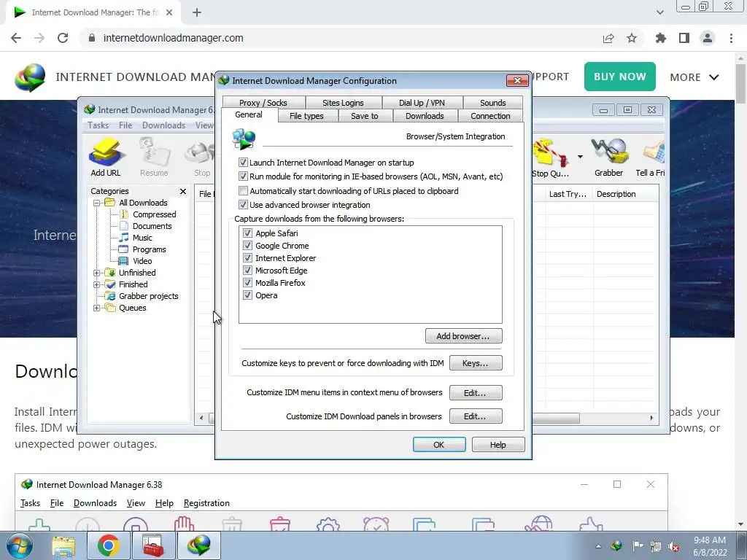
Task: Open the Windows Start orb
Action: pyautogui.click(x=20, y=545)
